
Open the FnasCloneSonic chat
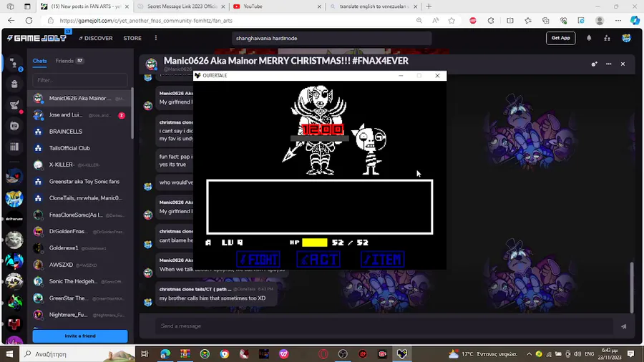[80, 215]
